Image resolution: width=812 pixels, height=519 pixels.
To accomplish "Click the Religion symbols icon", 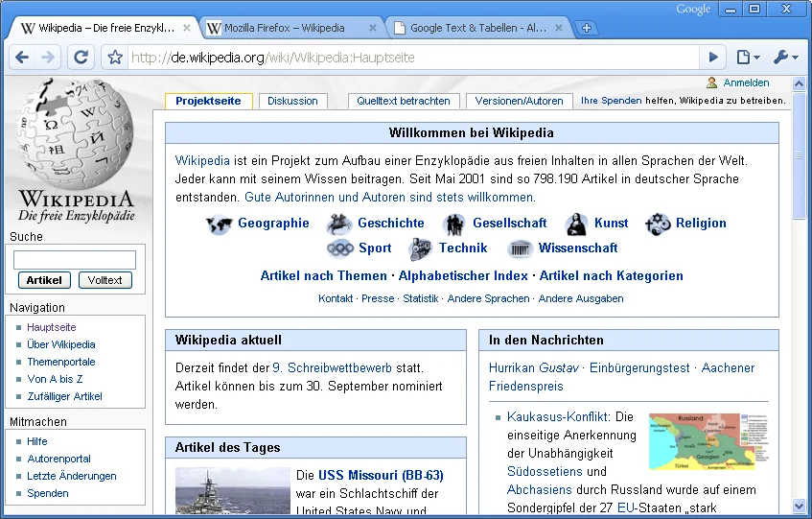I will [658, 224].
